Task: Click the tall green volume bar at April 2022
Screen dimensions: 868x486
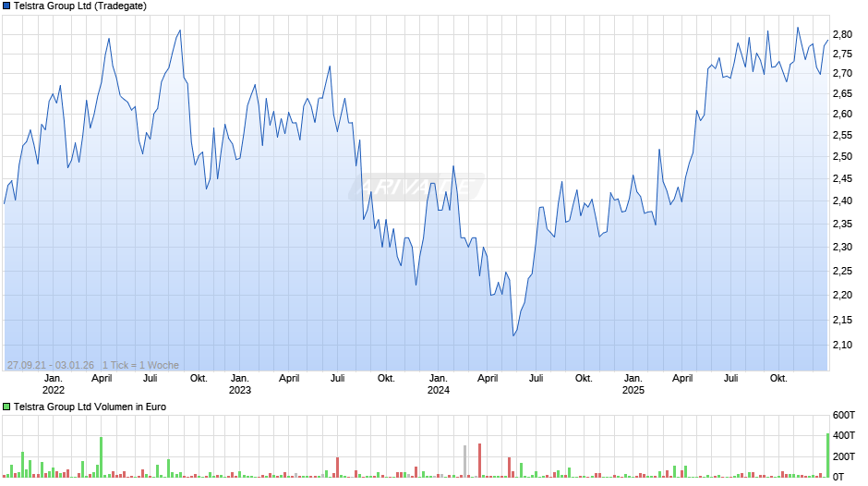Action: (x=102, y=457)
